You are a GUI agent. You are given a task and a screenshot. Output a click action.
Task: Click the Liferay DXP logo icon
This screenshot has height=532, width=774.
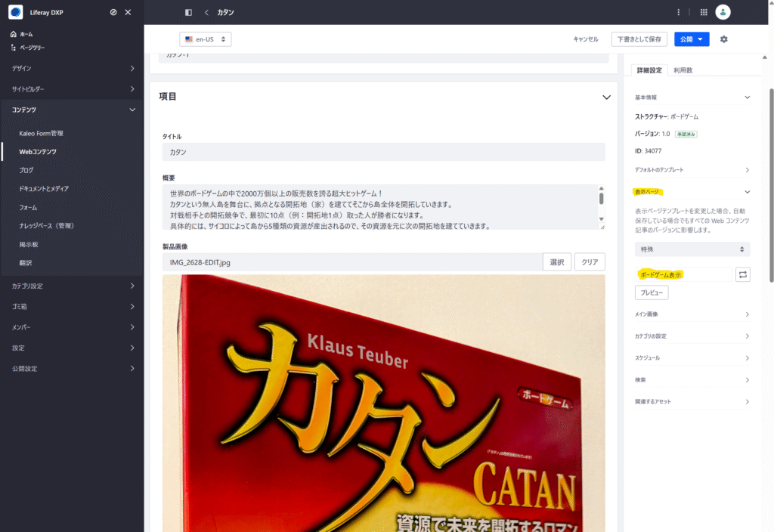coord(15,12)
